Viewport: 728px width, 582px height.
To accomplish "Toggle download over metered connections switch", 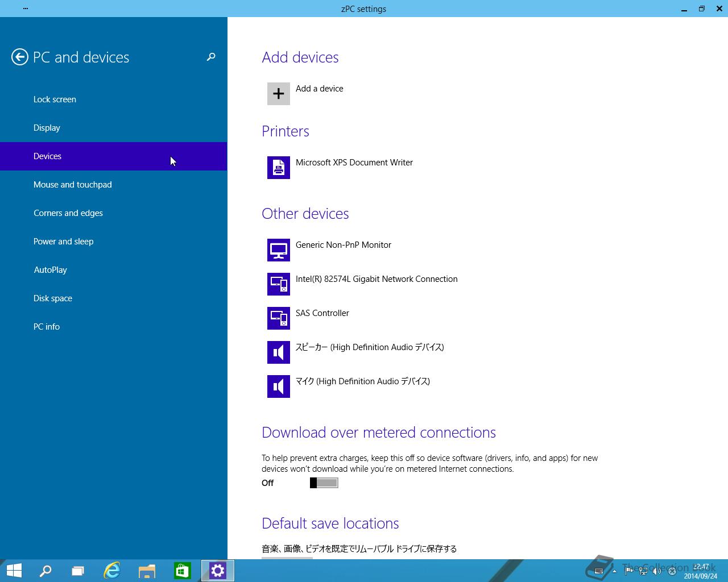I will click(x=324, y=483).
